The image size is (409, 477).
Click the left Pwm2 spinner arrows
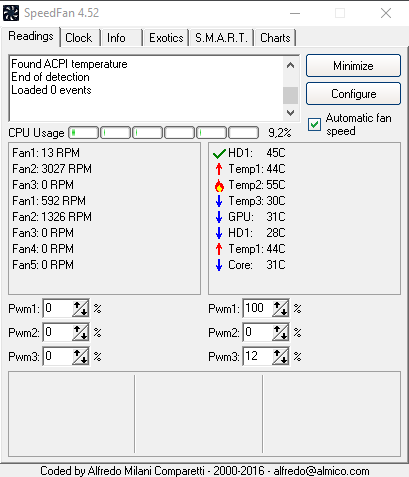click(x=80, y=333)
